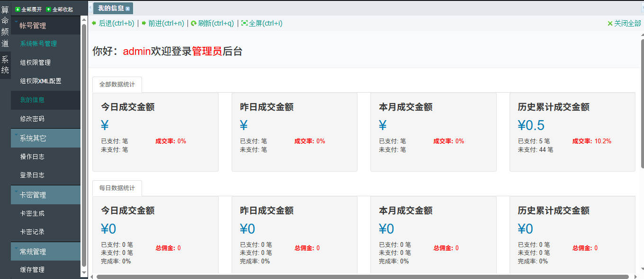
Task: Switch to the 每日数据统计 tab
Action: click(x=116, y=188)
